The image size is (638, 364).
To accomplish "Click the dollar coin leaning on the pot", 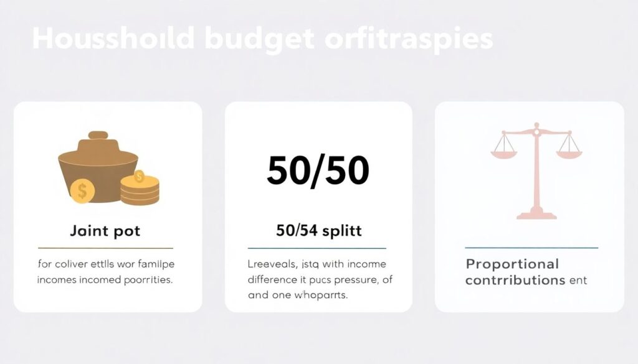I will coord(81,191).
